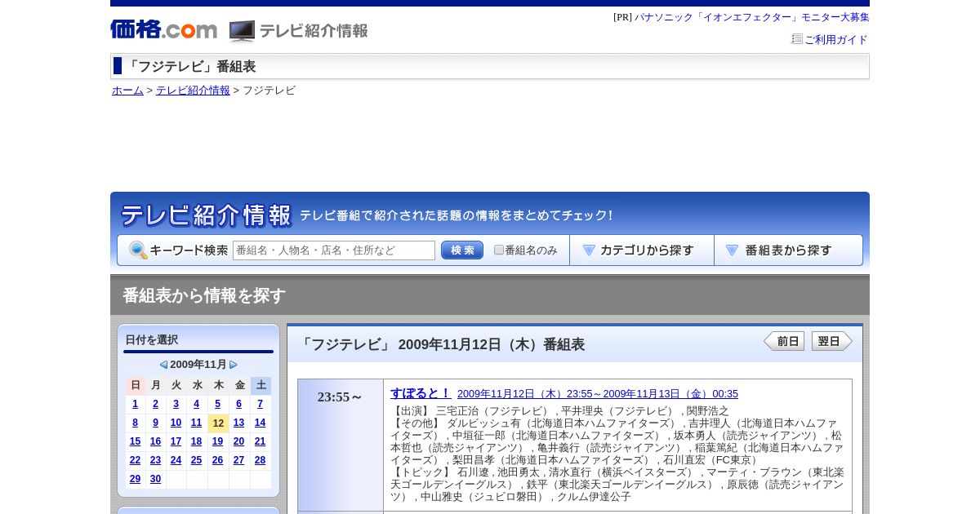Viewport: 980px width, 514px height.
Task: Click the magnifier keyword search icon
Action: point(138,250)
